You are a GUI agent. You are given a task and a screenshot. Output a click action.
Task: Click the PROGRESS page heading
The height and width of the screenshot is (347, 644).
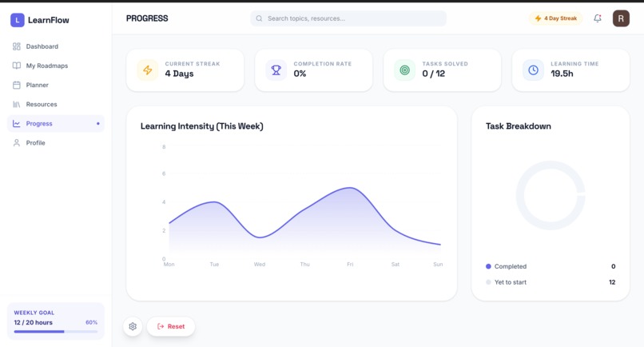pyautogui.click(x=147, y=18)
